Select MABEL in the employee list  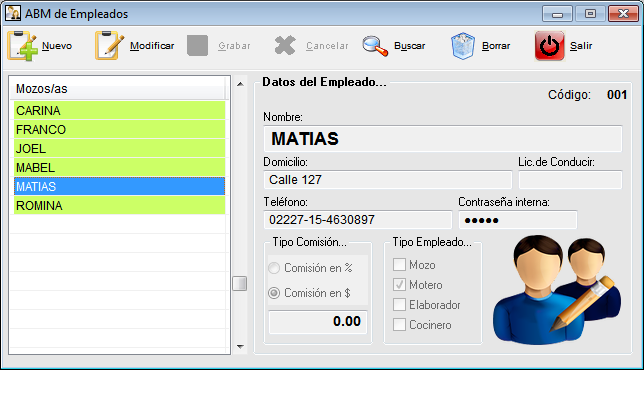120,167
